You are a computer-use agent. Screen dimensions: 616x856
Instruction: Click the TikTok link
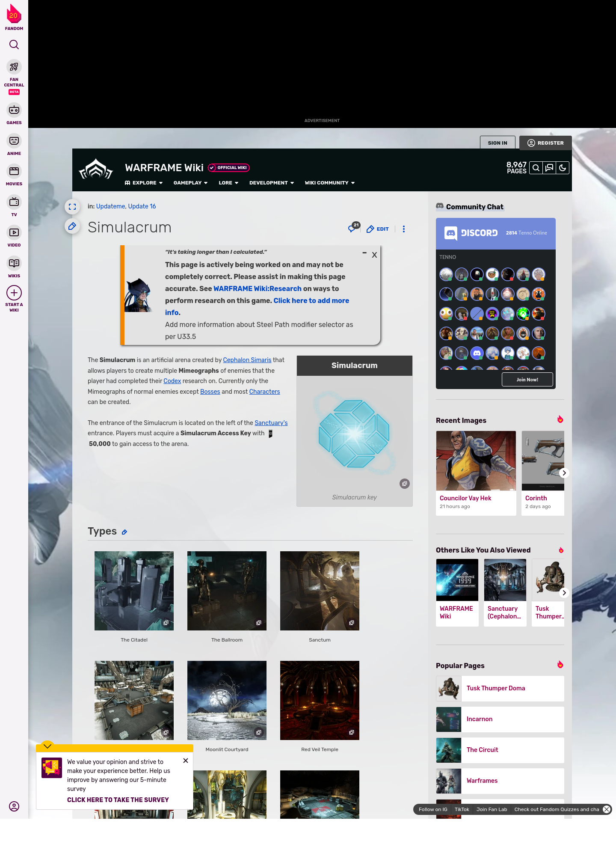462,809
